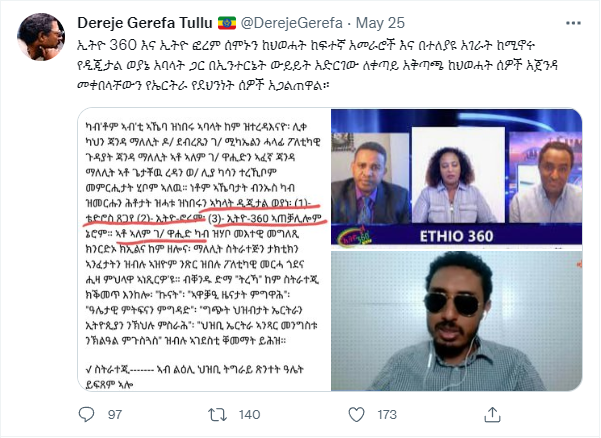Screen dimensions: 601x438
Task: Open the ETHIO 360 panel image
Action: 456,177
